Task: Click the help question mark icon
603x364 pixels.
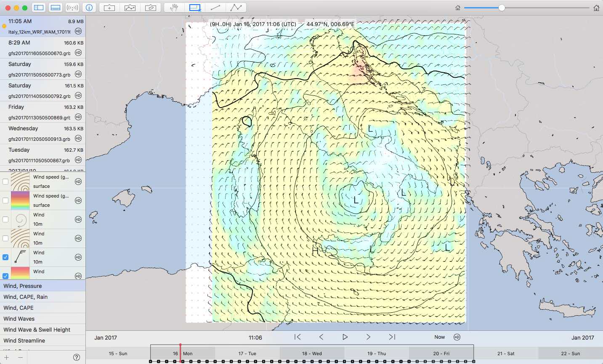Action: click(x=77, y=357)
